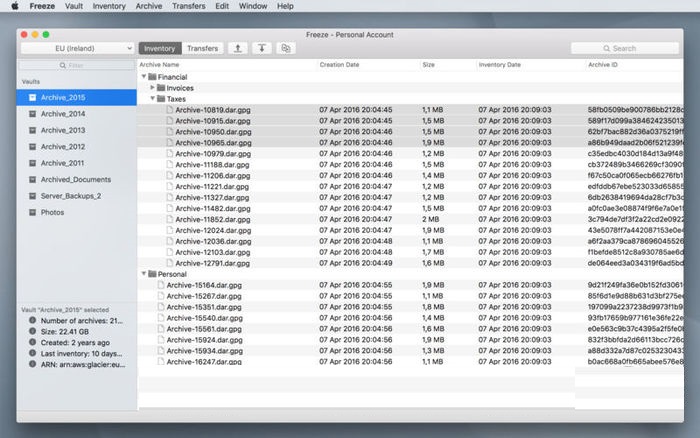The width and height of the screenshot is (700, 438).
Task: Collapse the Personal folder disclosure triangle
Action: point(144,274)
